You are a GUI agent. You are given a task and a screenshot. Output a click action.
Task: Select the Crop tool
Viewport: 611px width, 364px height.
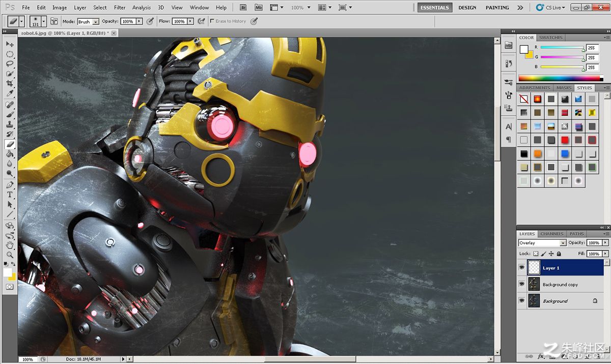pos(10,83)
